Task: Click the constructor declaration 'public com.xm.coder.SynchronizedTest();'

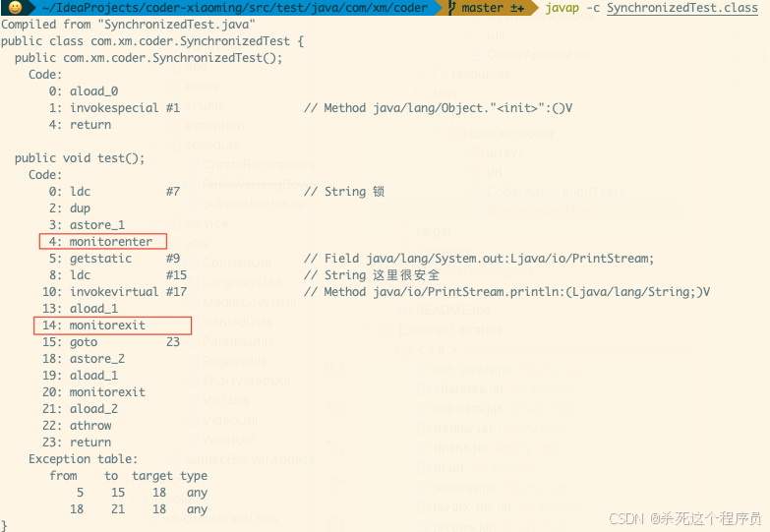Action: pyautogui.click(x=148, y=57)
